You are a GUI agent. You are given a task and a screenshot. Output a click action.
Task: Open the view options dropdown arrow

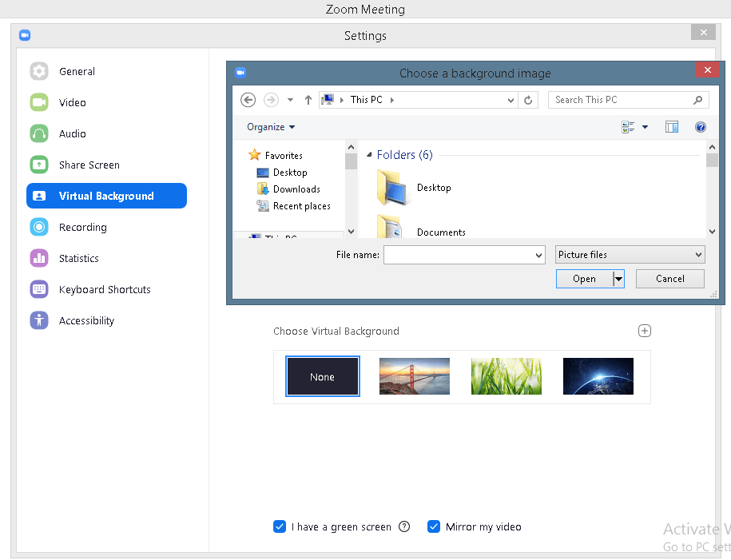pos(646,127)
